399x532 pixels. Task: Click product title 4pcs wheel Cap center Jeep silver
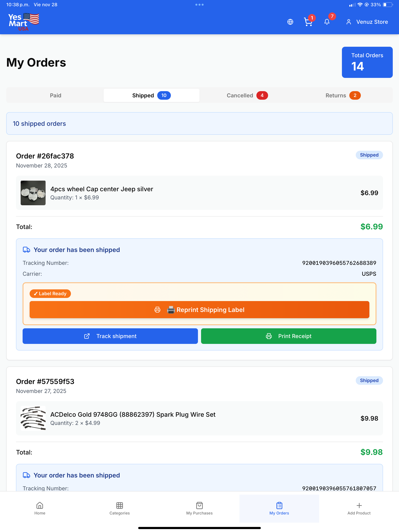[102, 189]
